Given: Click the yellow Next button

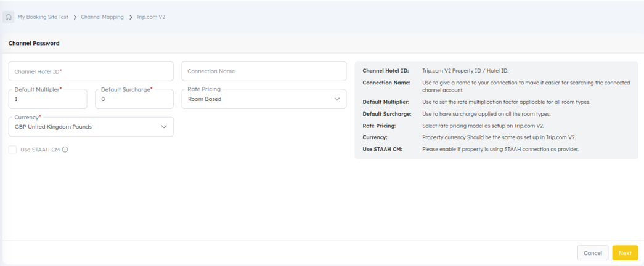Looking at the screenshot, I should (625, 253).
